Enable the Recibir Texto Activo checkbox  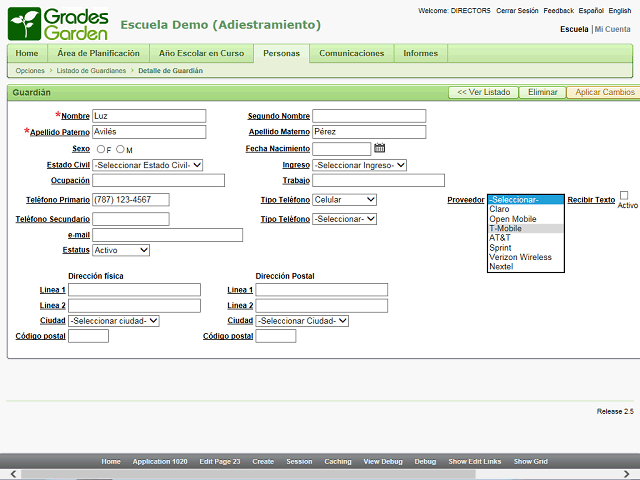pos(624,195)
